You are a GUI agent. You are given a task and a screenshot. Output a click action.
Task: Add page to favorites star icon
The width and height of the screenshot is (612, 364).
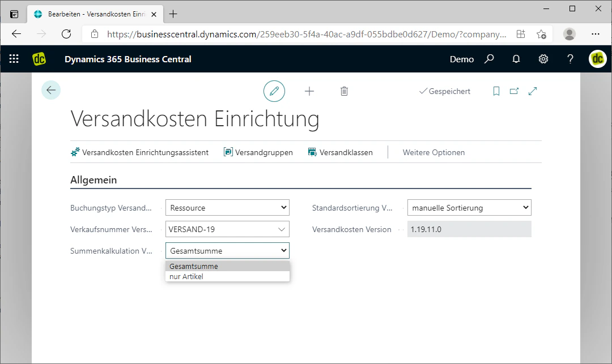541,34
